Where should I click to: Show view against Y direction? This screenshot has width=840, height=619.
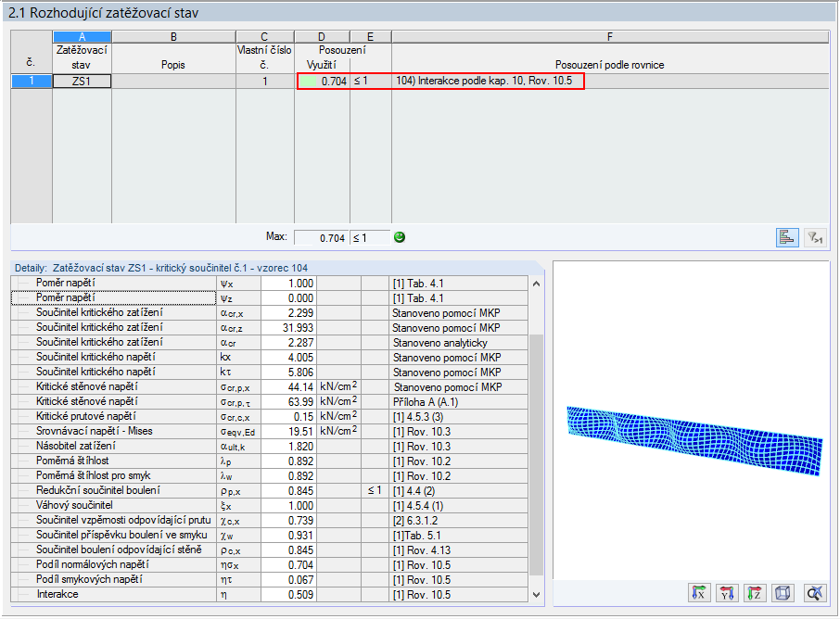pos(727,593)
